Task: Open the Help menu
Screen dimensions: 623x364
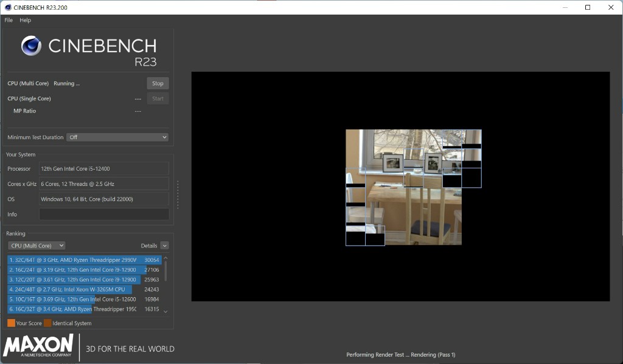Action: (25, 20)
